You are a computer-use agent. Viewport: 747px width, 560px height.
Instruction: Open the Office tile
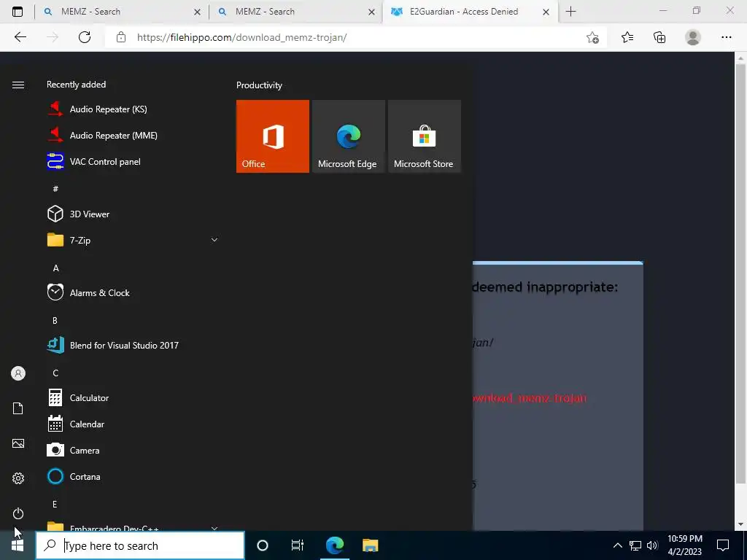[273, 136]
